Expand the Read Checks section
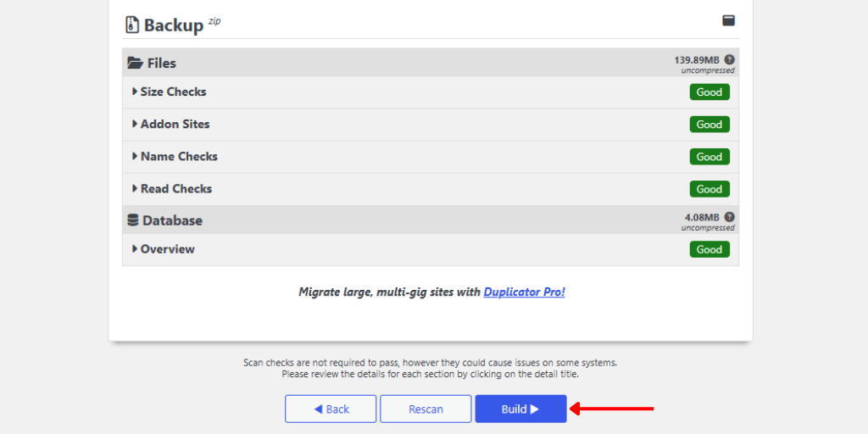This screenshot has height=434, width=868. tap(172, 189)
